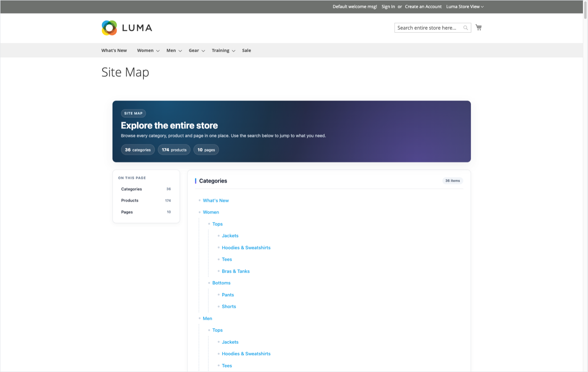588x372 pixels.
Task: Select the '36 categories' pill in the banner
Action: [138, 150]
